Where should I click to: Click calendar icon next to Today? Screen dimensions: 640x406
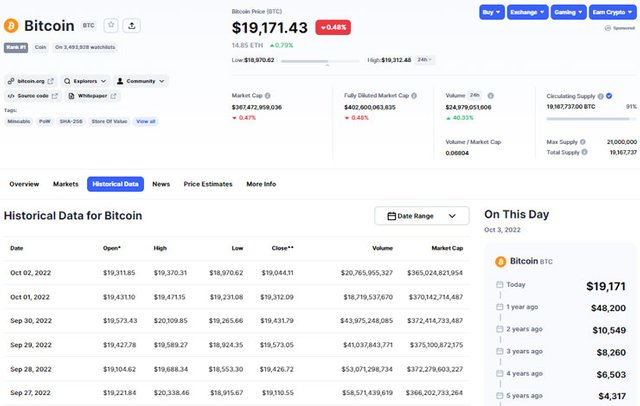500,284
